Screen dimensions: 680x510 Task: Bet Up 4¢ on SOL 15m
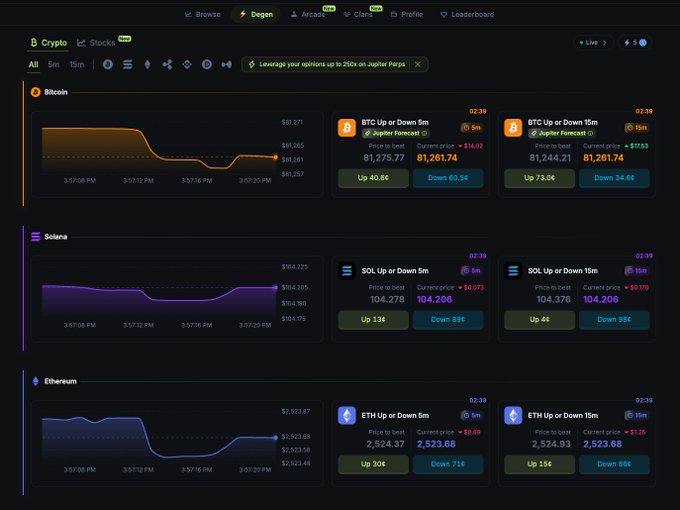[x=539, y=320]
